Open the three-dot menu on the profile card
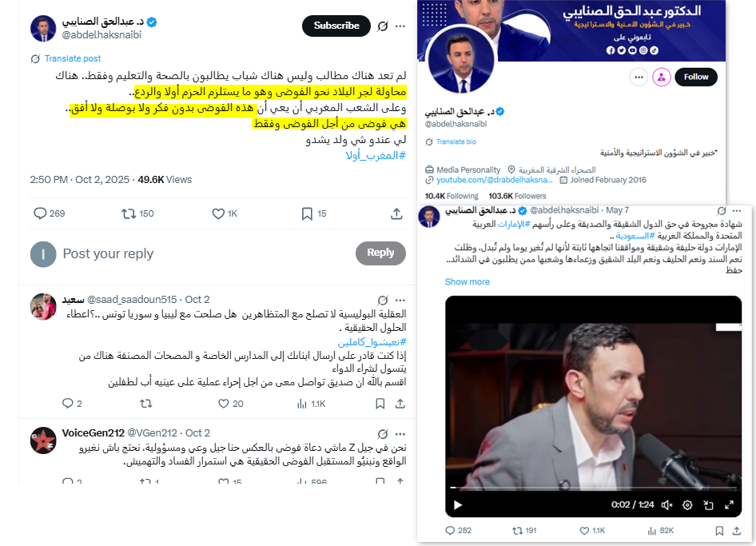Image resolution: width=756 pixels, height=546 pixels. (x=639, y=78)
